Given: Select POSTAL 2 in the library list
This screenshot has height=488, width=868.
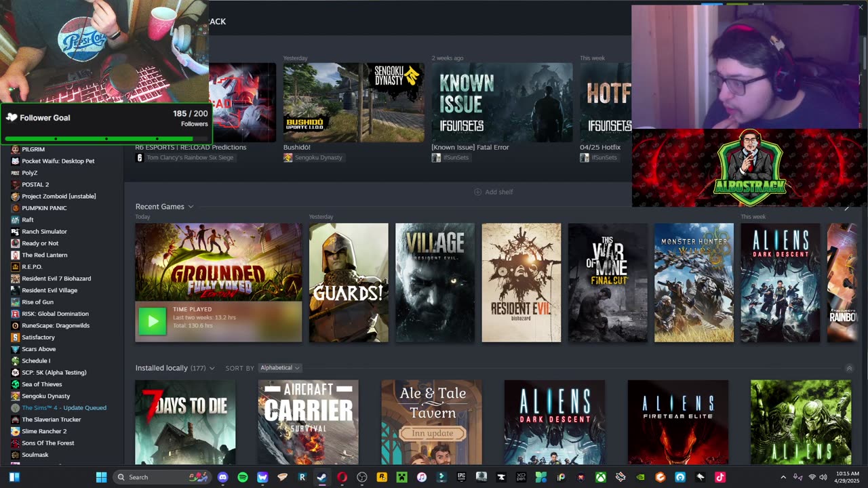Looking at the screenshot, I should pyautogui.click(x=35, y=184).
